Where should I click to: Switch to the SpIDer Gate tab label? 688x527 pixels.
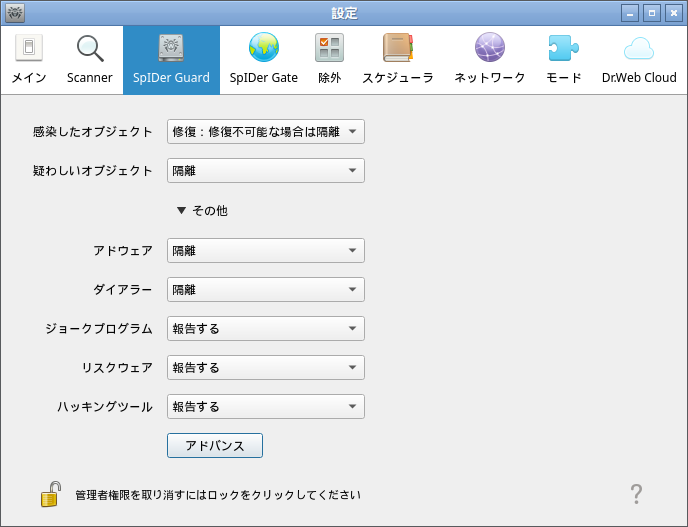[264, 78]
